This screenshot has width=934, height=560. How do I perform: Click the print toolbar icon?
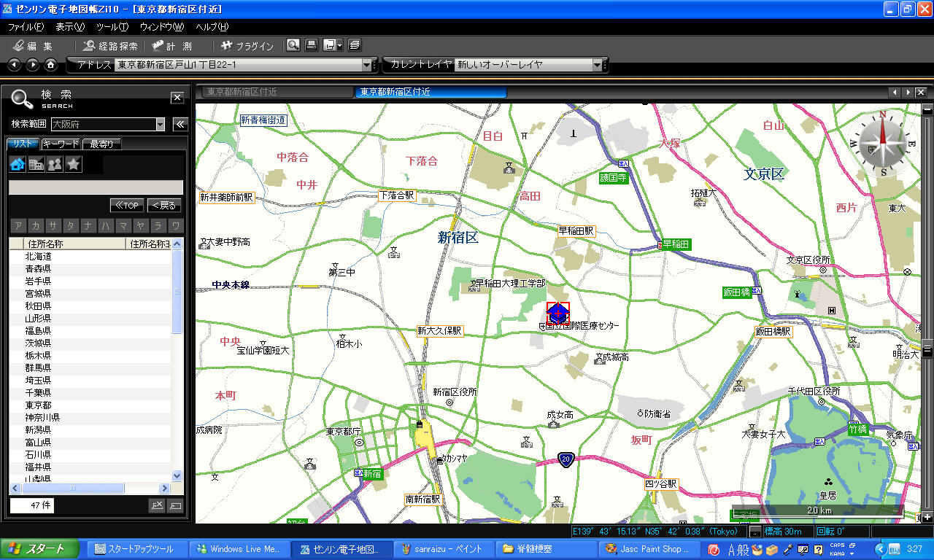pyautogui.click(x=312, y=45)
